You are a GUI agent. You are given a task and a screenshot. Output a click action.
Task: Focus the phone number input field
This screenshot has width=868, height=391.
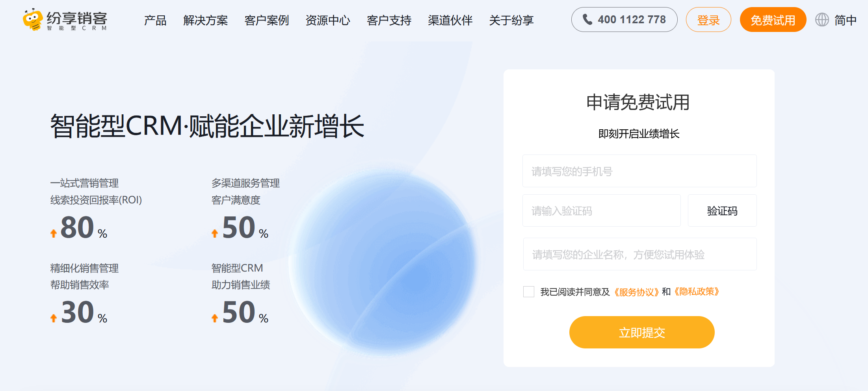tap(639, 171)
